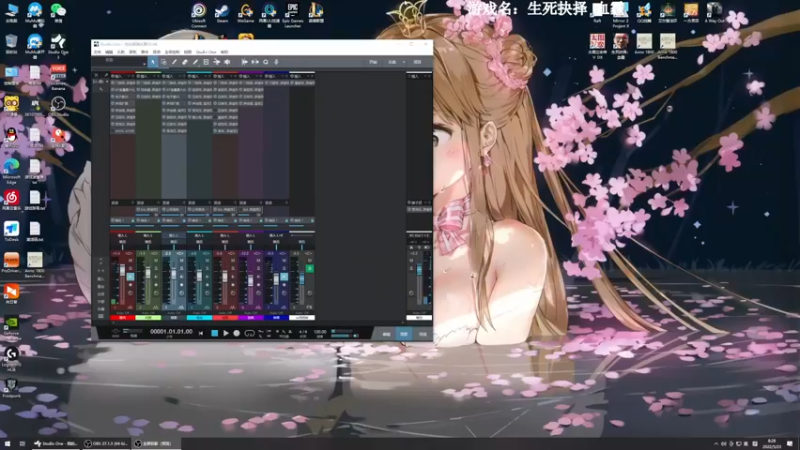Click the microphone icon in the toolbar
The image size is (800, 450).
277,62
